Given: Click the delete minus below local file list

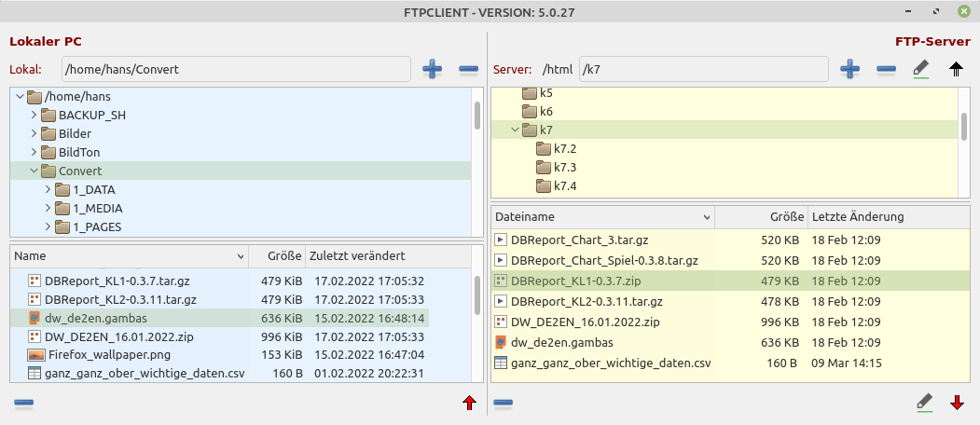Looking at the screenshot, I should pos(24,403).
